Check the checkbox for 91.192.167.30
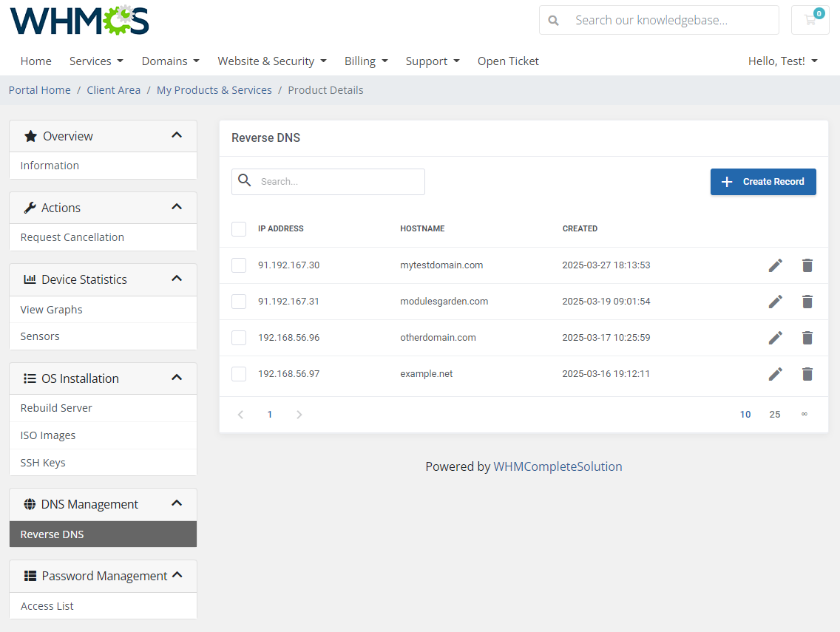840x632 pixels. click(x=239, y=265)
